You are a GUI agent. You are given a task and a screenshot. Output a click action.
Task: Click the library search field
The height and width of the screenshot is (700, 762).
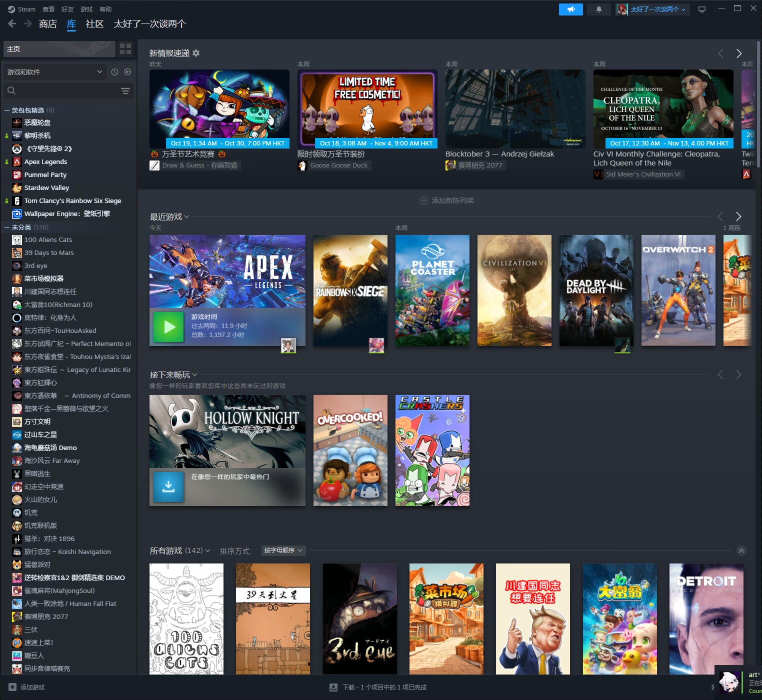[x=62, y=91]
